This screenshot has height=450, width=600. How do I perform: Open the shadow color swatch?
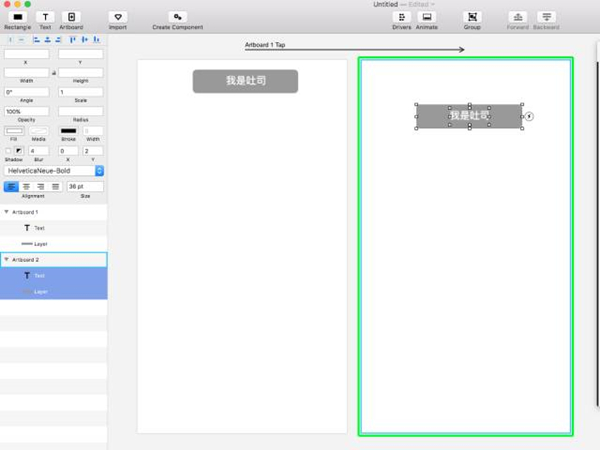18,151
